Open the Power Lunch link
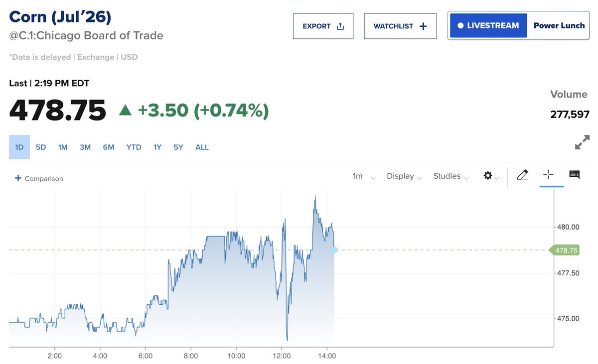The height and width of the screenshot is (364, 598). [x=559, y=26]
